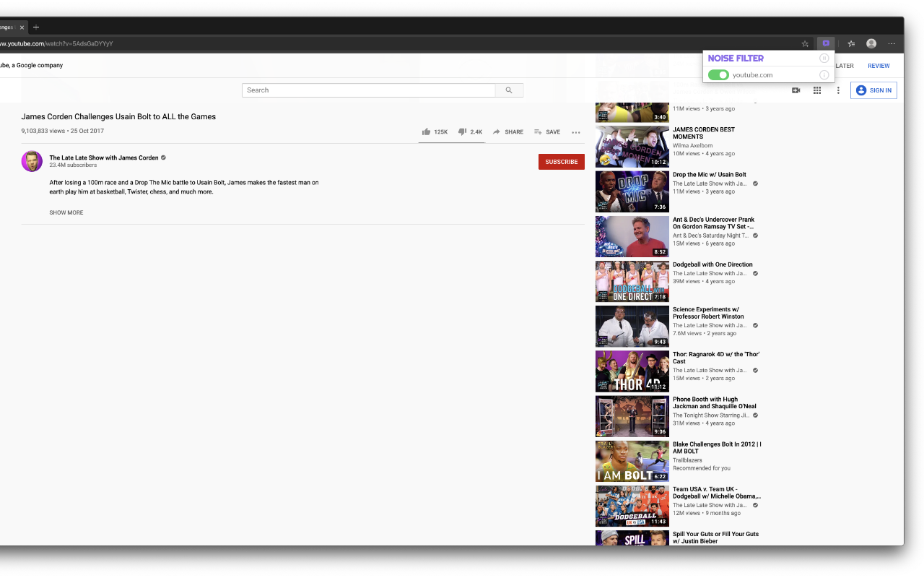Screen dimensions: 924x578
Task: Open The Late Late Show channel avatar
Action: click(x=32, y=161)
